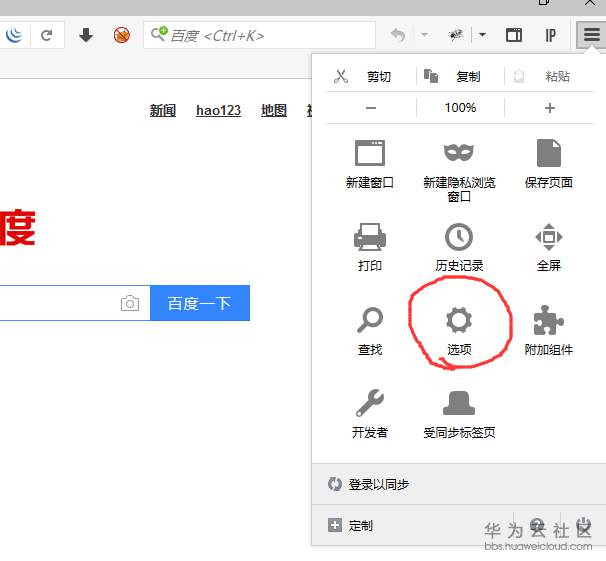
Task: Click the exit power icon in menu
Action: tap(583, 525)
